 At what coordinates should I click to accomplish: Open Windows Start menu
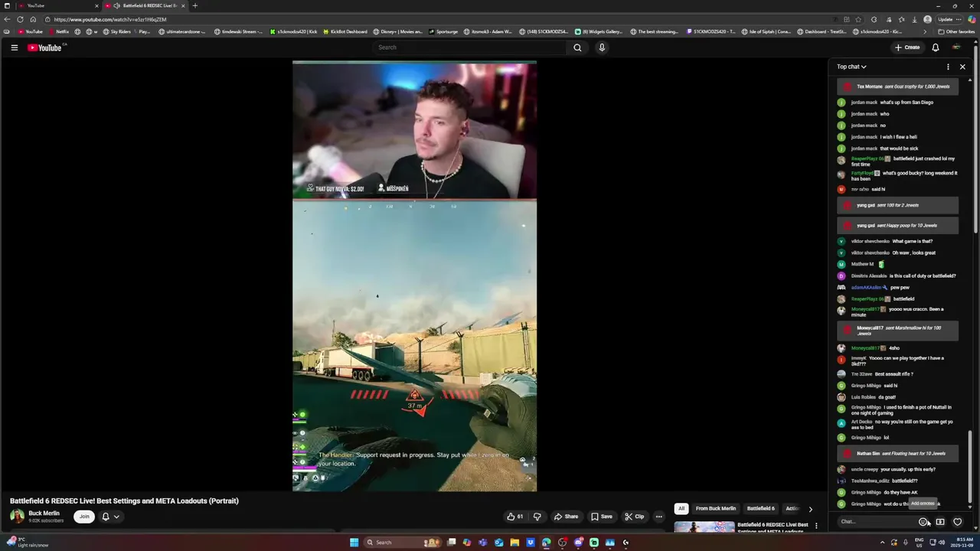point(354,543)
